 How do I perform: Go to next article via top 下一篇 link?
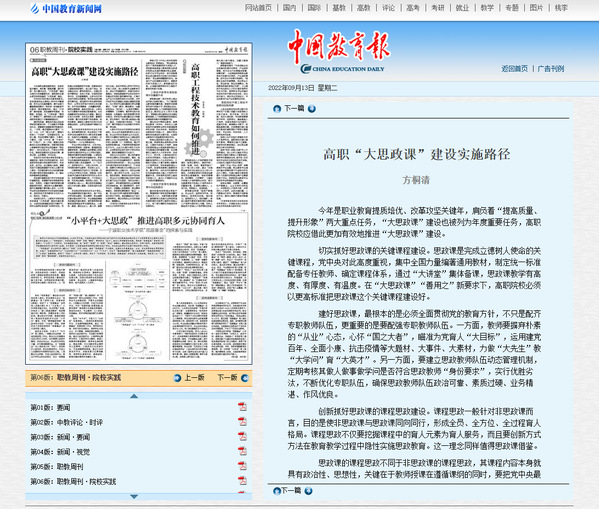click(294, 109)
